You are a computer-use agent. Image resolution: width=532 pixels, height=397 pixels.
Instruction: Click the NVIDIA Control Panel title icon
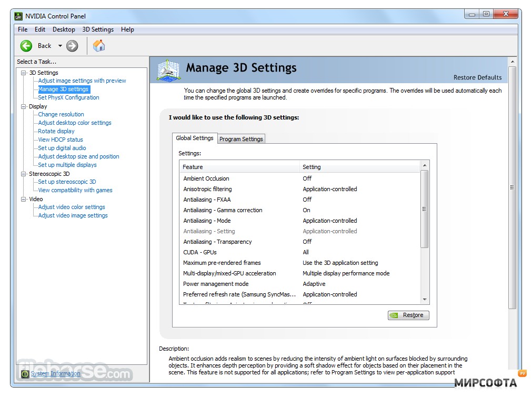pos(18,16)
